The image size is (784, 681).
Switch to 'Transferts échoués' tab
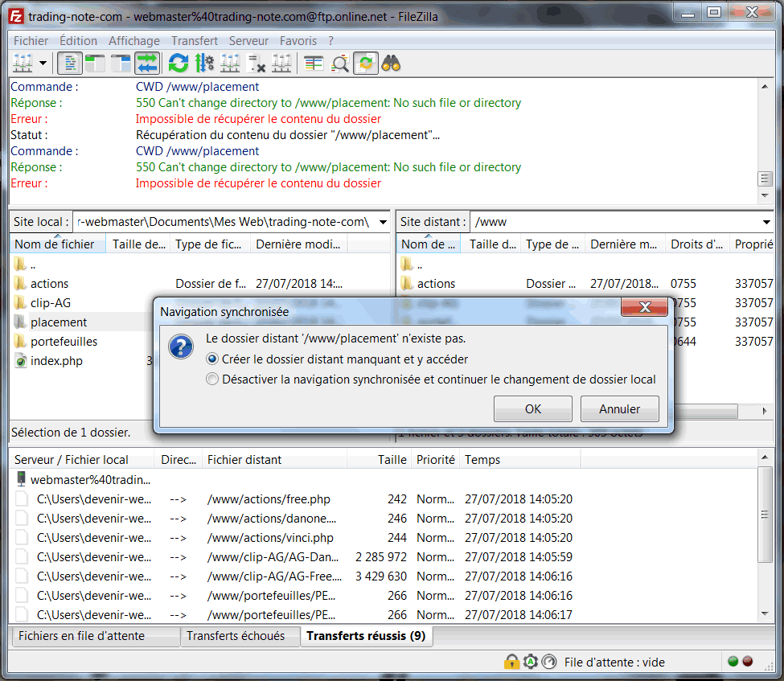click(x=240, y=636)
